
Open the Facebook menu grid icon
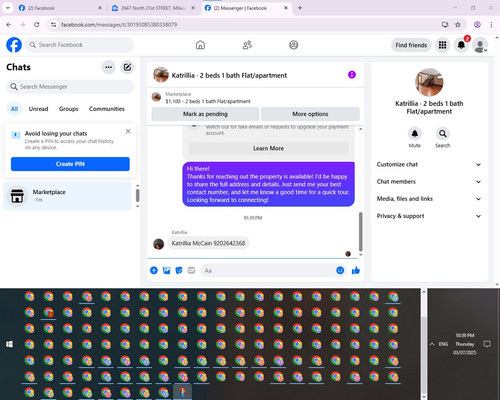(x=442, y=45)
